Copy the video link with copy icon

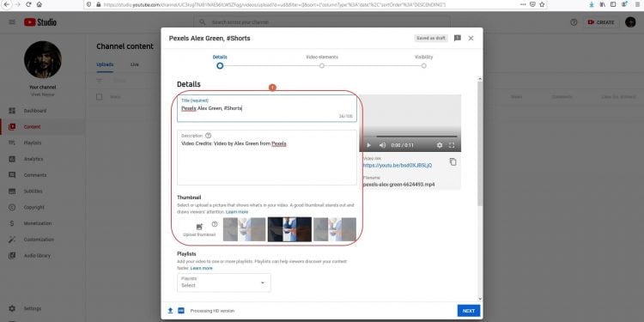pos(453,161)
